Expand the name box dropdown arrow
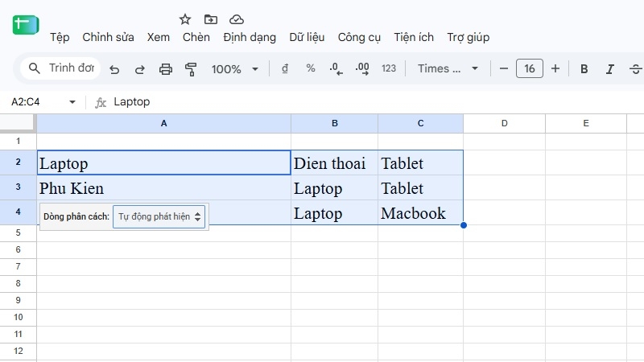The image size is (644, 362). (72, 102)
